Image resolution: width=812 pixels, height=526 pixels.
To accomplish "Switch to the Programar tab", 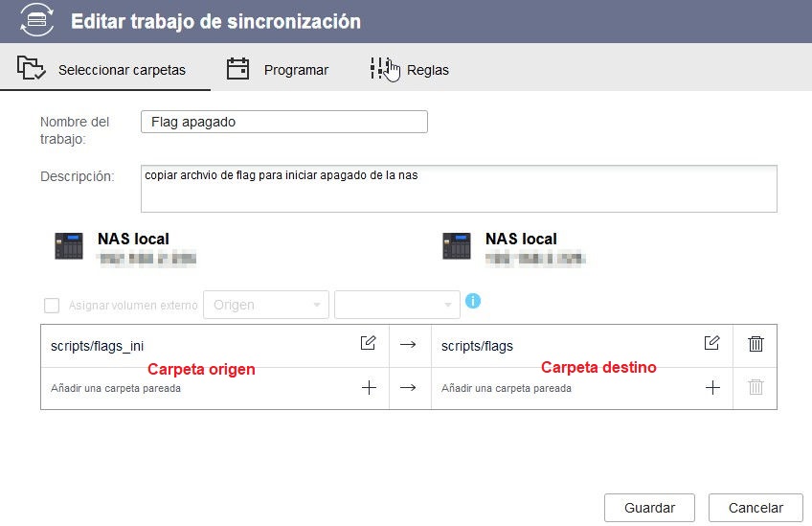I will (278, 69).
